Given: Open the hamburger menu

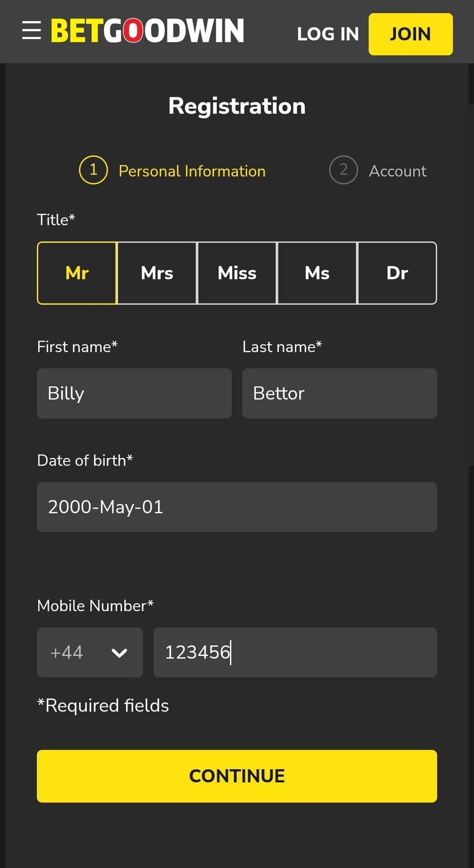Looking at the screenshot, I should [x=31, y=30].
